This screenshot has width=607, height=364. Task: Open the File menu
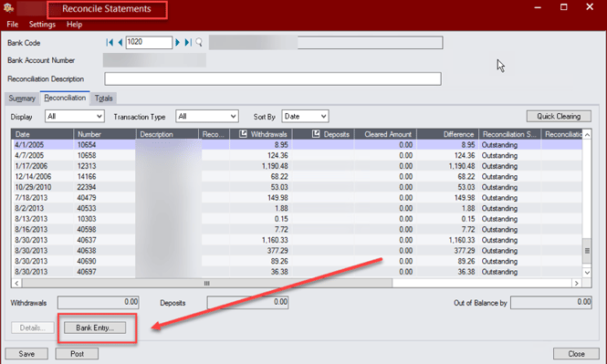tap(13, 25)
